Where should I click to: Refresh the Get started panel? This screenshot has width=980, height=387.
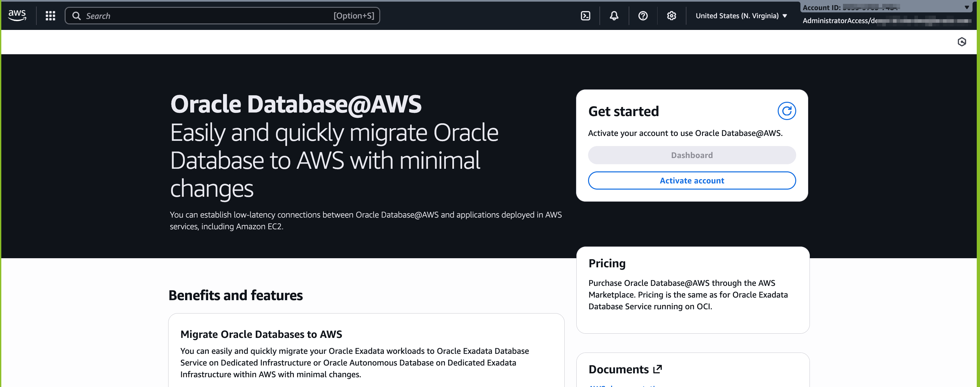(786, 111)
